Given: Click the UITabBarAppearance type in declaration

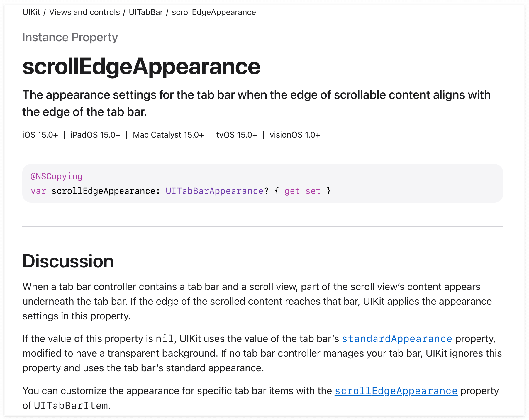Looking at the screenshot, I should coord(214,191).
